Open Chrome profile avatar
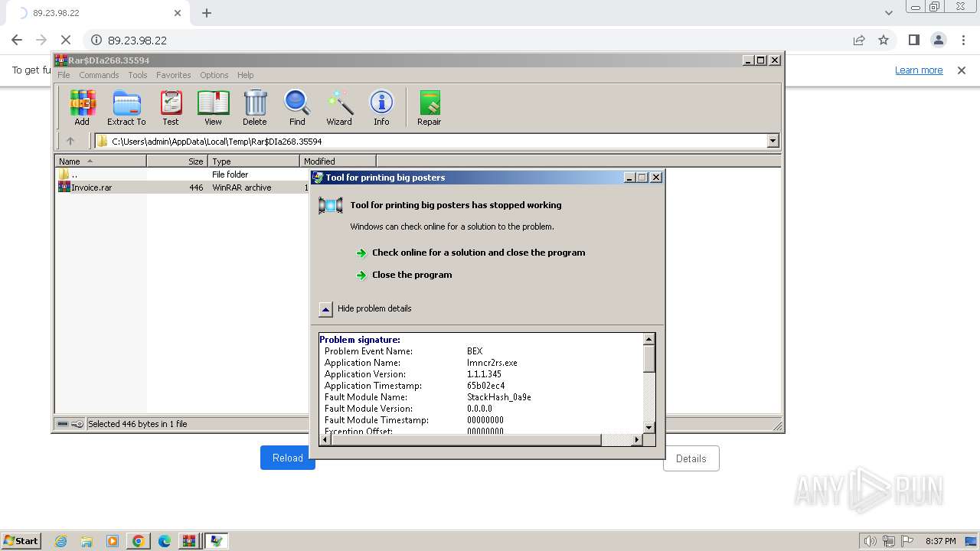This screenshot has width=980, height=551. point(939,40)
